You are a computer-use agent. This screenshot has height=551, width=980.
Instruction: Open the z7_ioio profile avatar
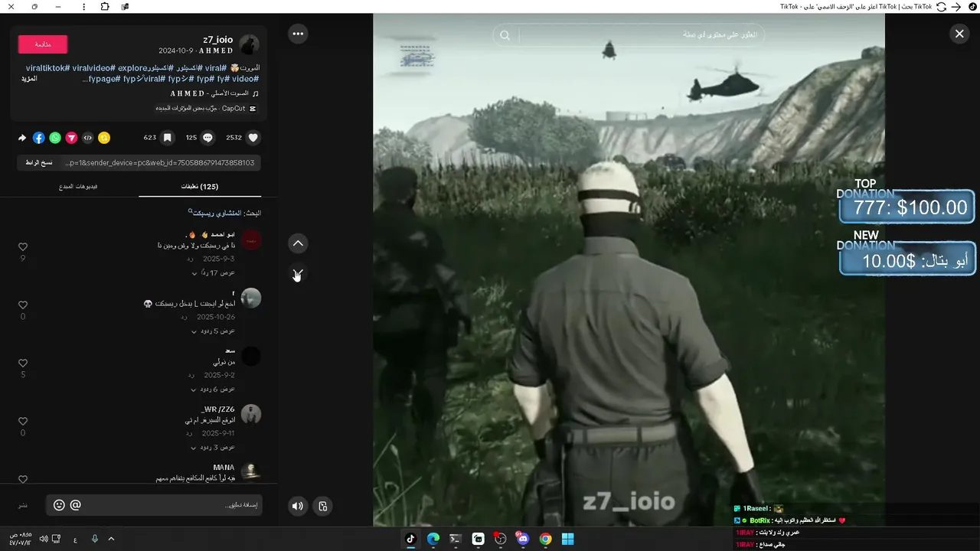pos(250,44)
